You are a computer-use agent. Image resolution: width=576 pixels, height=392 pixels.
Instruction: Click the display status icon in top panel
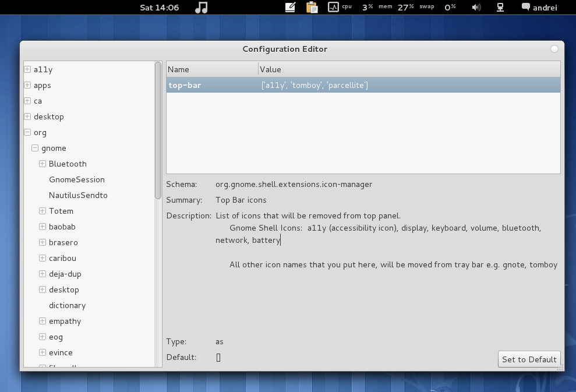coord(500,7)
